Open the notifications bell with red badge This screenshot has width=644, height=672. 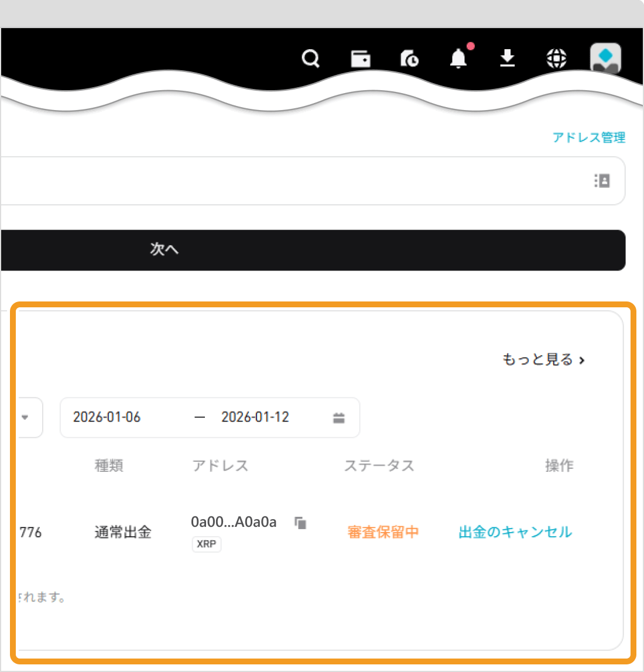coord(458,59)
